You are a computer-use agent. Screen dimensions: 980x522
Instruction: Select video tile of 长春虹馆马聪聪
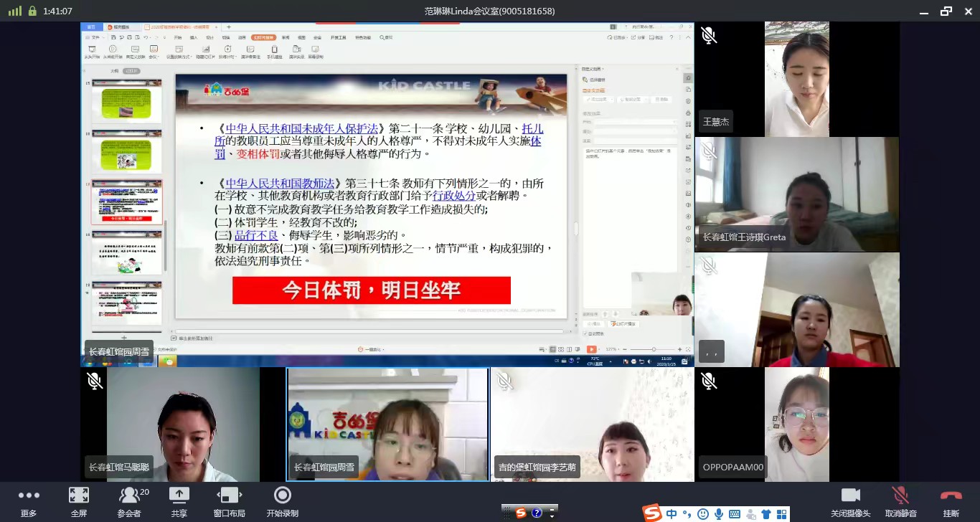click(x=183, y=424)
